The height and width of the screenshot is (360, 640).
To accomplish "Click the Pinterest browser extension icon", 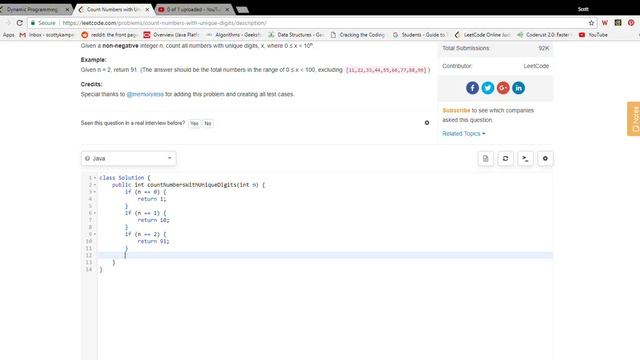I will click(631, 23).
